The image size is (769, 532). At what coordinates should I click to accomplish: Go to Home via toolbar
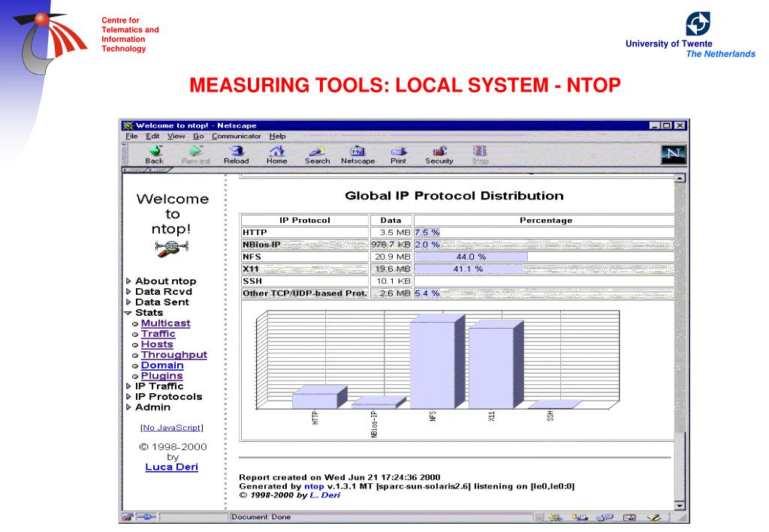(276, 155)
